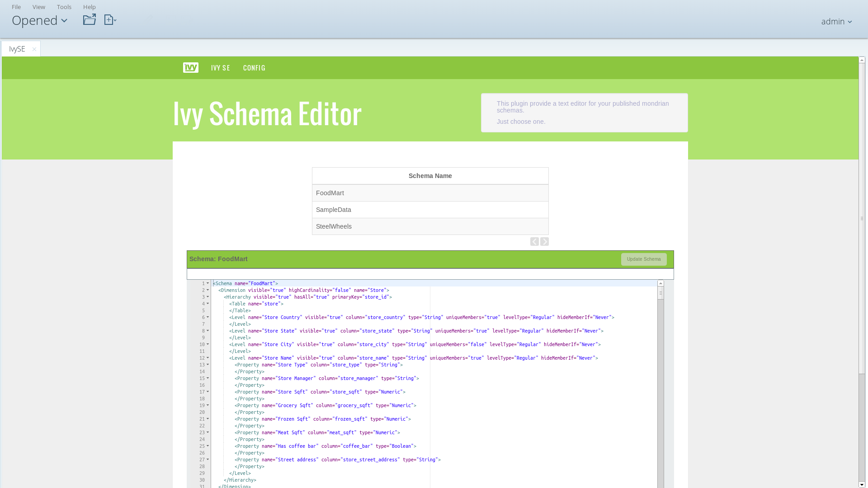Close the IvySE tab
868x488 pixels.
[x=34, y=49]
